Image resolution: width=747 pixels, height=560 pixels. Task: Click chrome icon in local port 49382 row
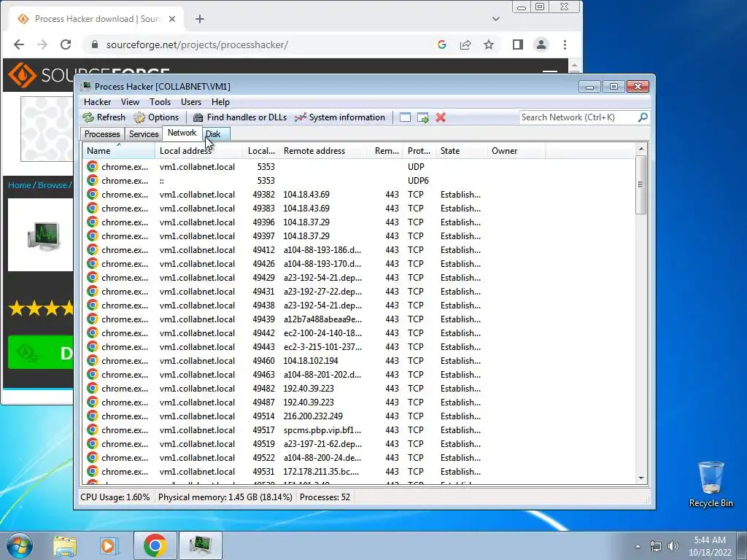pyautogui.click(x=93, y=194)
